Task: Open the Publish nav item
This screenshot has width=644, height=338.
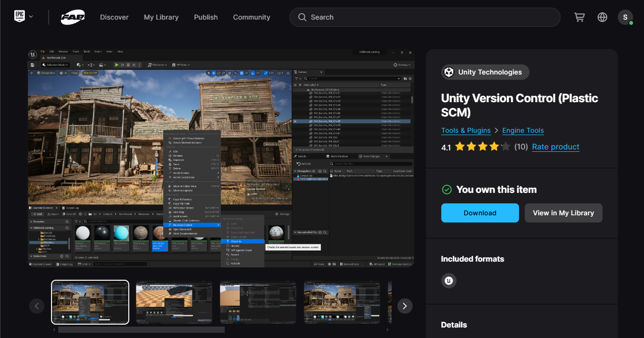Action: pyautogui.click(x=206, y=17)
